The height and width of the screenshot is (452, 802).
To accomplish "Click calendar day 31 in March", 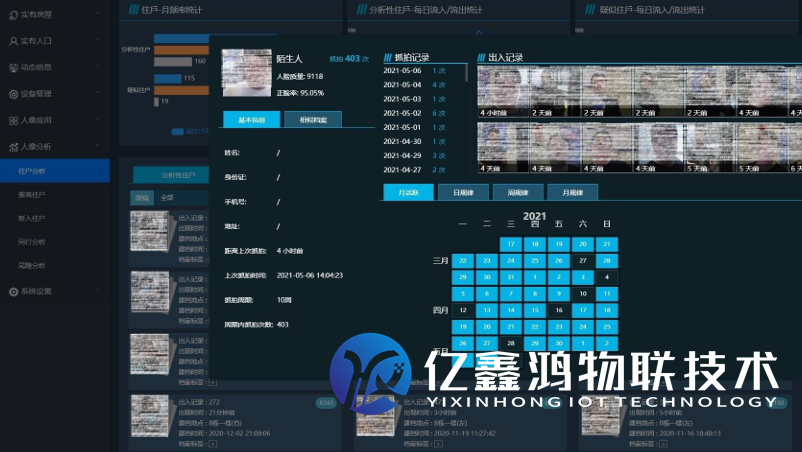I will [x=510, y=277].
